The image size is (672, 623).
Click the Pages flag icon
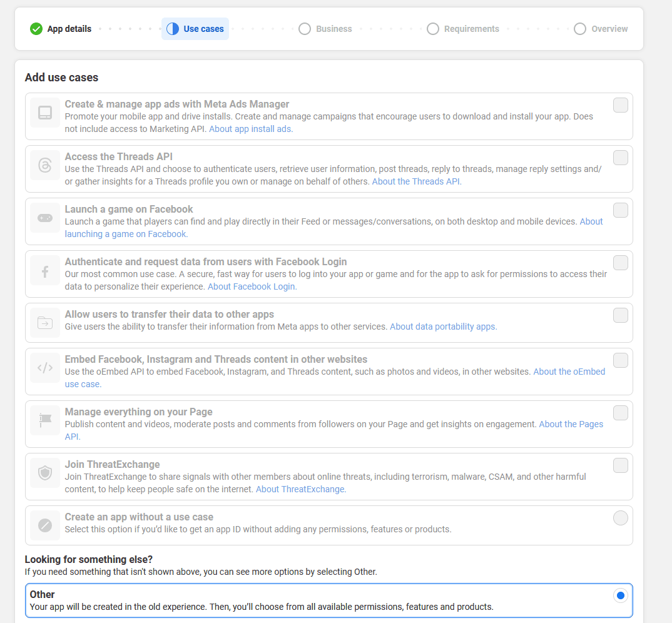[x=44, y=420]
